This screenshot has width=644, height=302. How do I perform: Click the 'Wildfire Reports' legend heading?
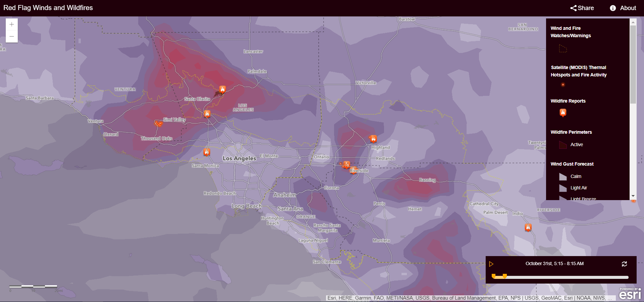568,101
